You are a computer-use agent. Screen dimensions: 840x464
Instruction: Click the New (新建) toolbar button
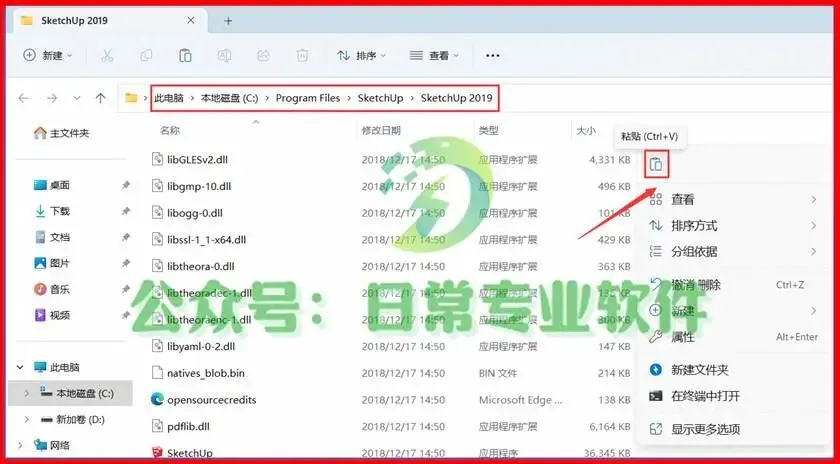[48, 55]
